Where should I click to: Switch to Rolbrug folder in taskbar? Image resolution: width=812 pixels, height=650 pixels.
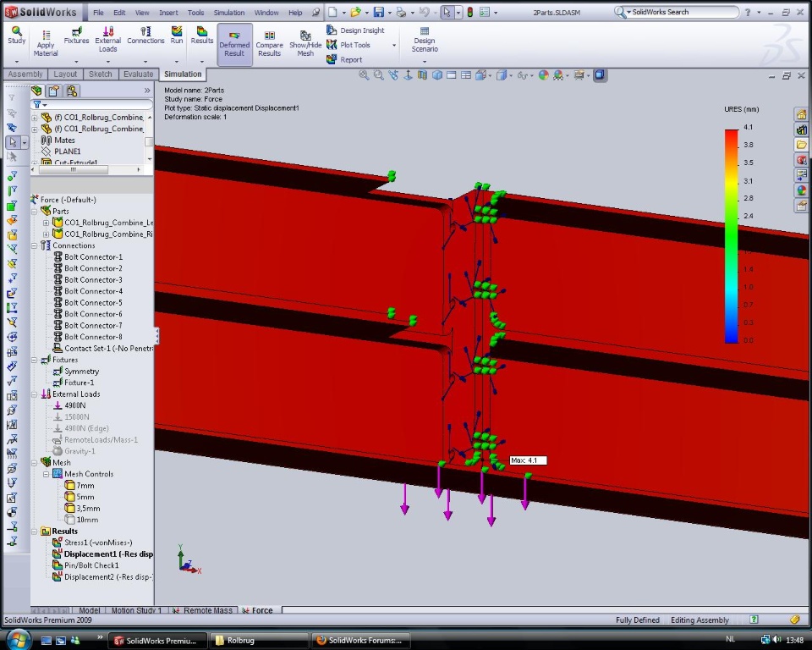pyautogui.click(x=259, y=641)
